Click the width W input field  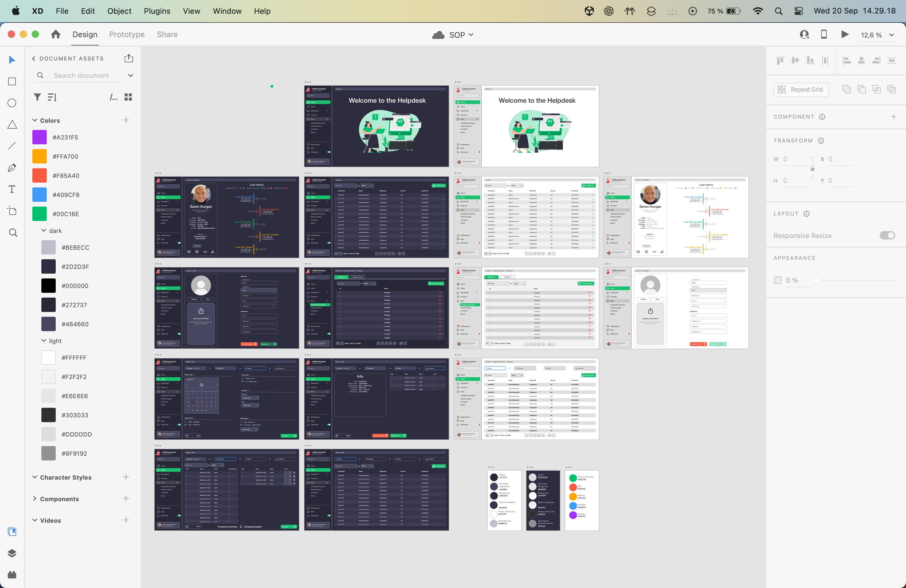tap(795, 159)
